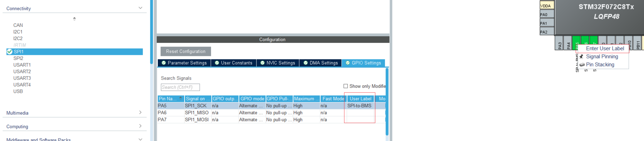Select USART3 in the Connectivity list
The height and width of the screenshot is (141, 644).
[x=22, y=78]
